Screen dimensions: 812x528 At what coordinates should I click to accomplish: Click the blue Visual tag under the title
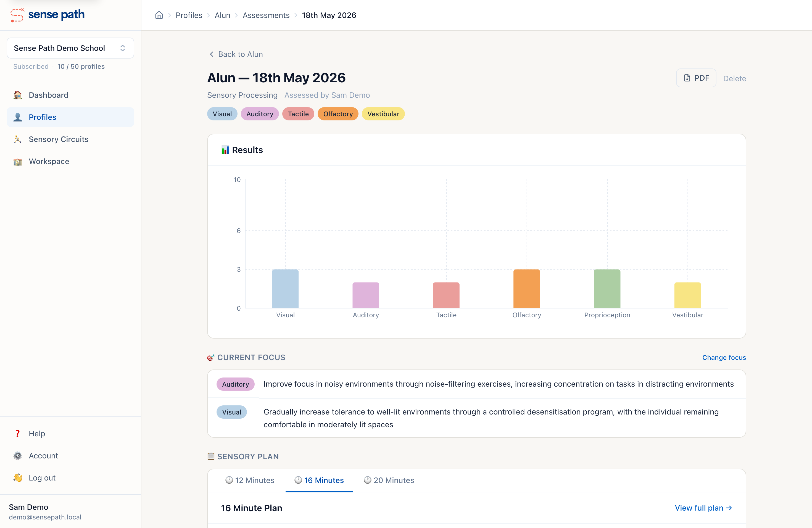tap(222, 114)
